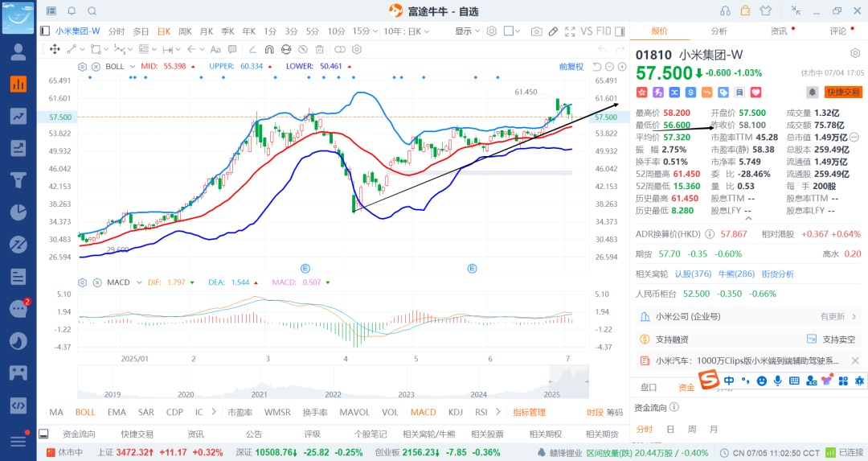Image resolution: width=868 pixels, height=461 pixels.
Task: Switch to the 分析 tab
Action: coord(719,31)
